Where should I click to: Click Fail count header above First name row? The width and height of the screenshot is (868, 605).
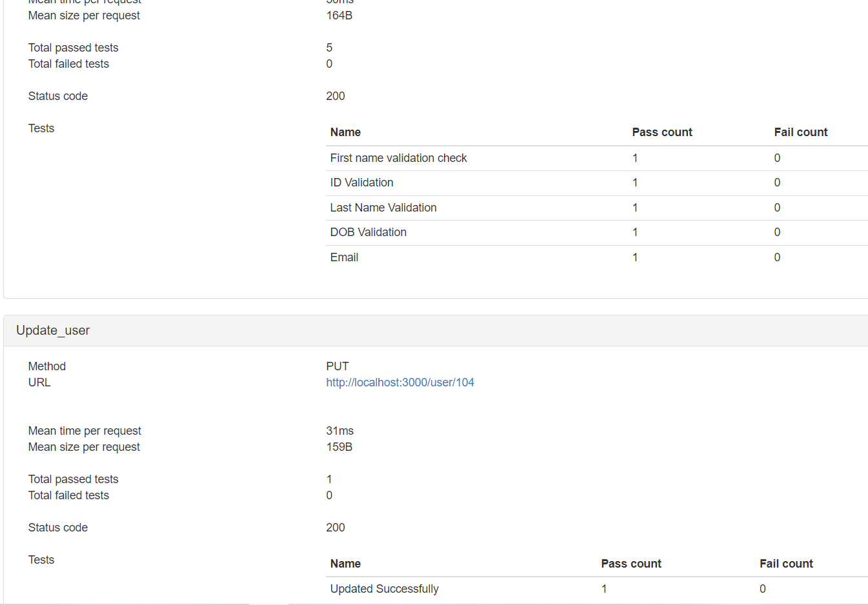[x=801, y=132]
